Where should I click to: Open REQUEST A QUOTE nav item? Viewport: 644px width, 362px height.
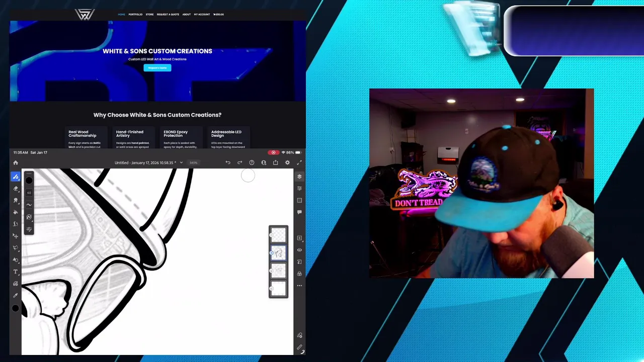click(168, 14)
